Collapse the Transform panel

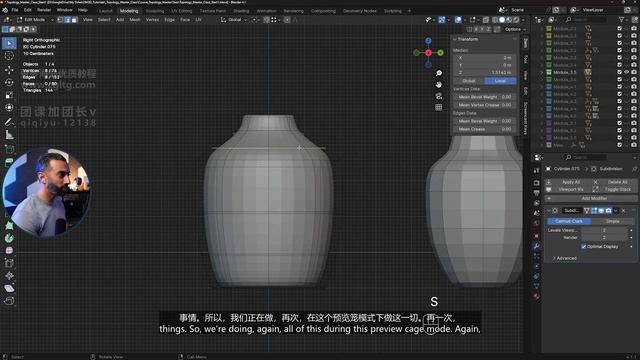tap(455, 39)
